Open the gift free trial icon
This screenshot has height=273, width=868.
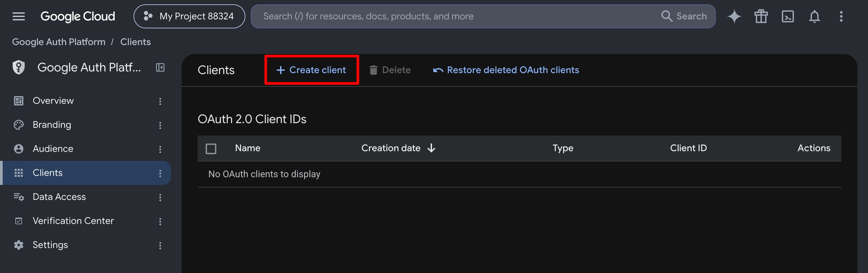[x=761, y=16]
